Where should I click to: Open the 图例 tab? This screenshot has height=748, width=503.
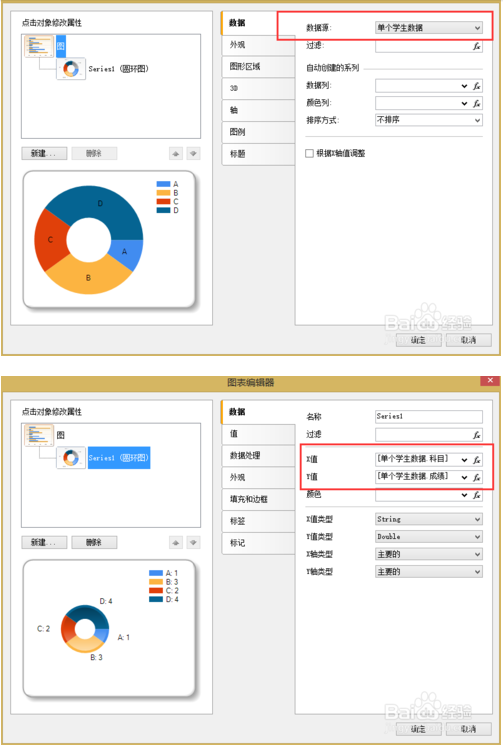(x=258, y=132)
